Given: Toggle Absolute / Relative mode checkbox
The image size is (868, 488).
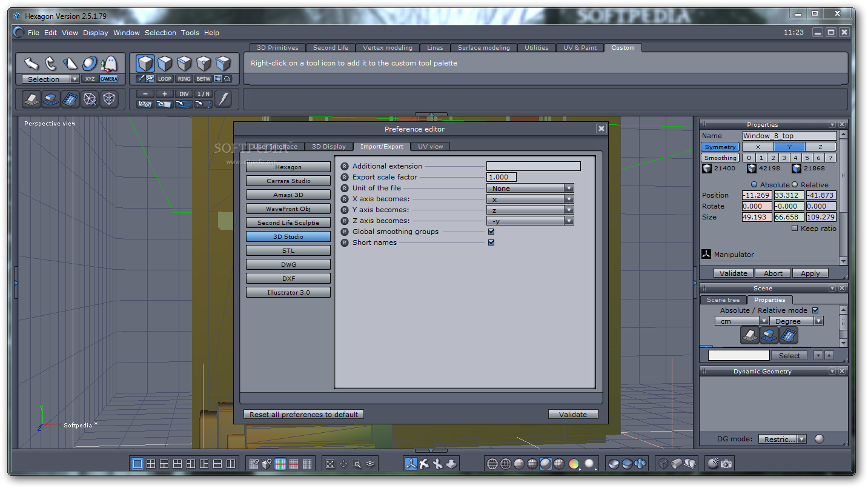Looking at the screenshot, I should [815, 310].
